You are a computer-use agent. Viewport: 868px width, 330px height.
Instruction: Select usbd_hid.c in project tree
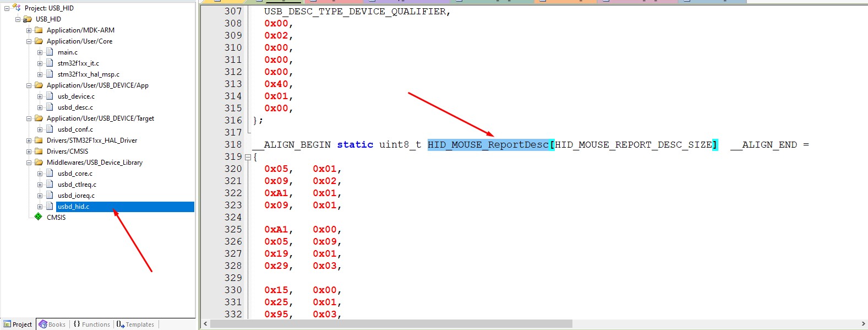click(74, 207)
